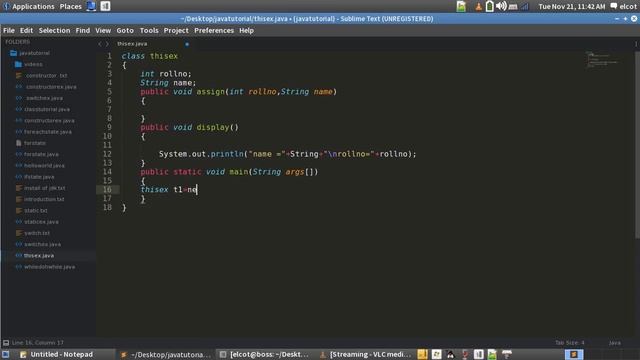Viewport: 640px width, 360px height.
Task: Click the thisex.java code file icon
Action: tap(19, 256)
